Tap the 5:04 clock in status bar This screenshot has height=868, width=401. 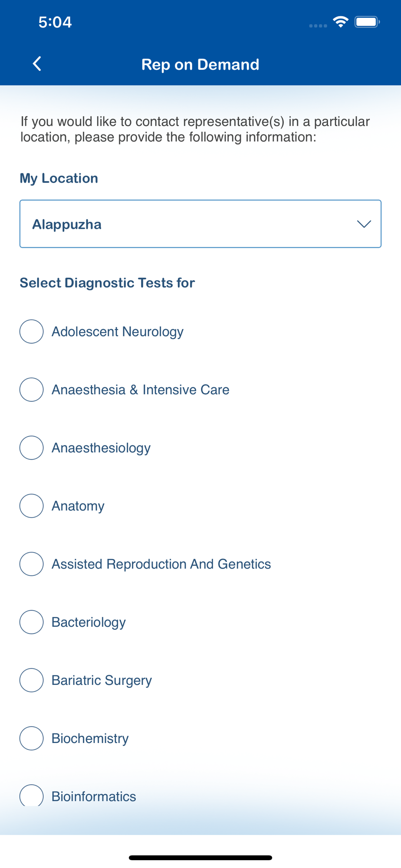click(x=55, y=22)
